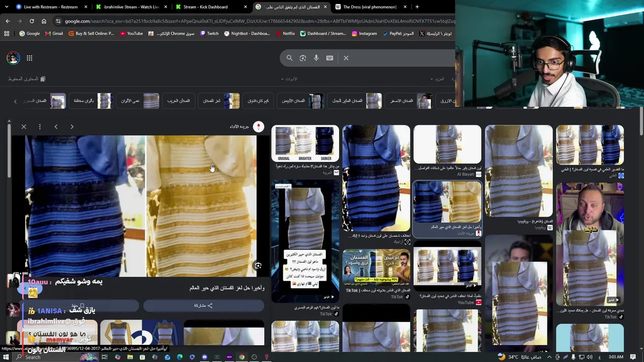Viewport: 644px width, 362px height.
Task: Reload the current page
Action: pos(32,21)
